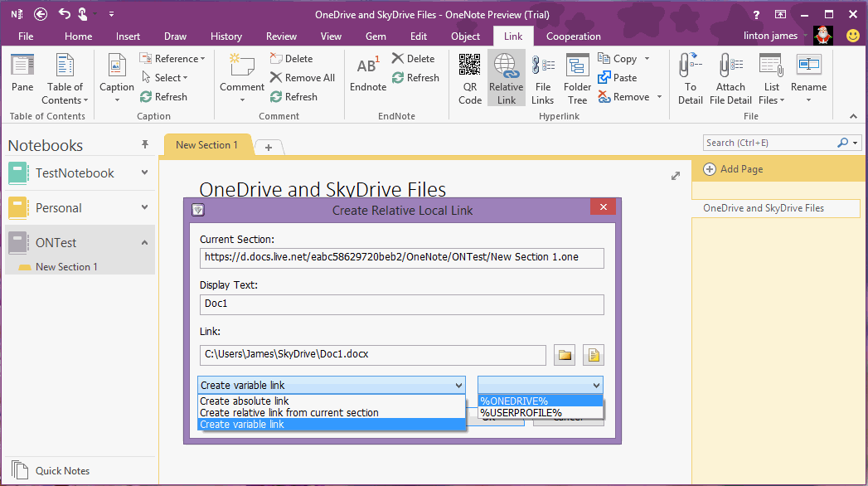868x486 pixels.
Task: Open the Pane tool in Table of Contents
Action: point(22,74)
